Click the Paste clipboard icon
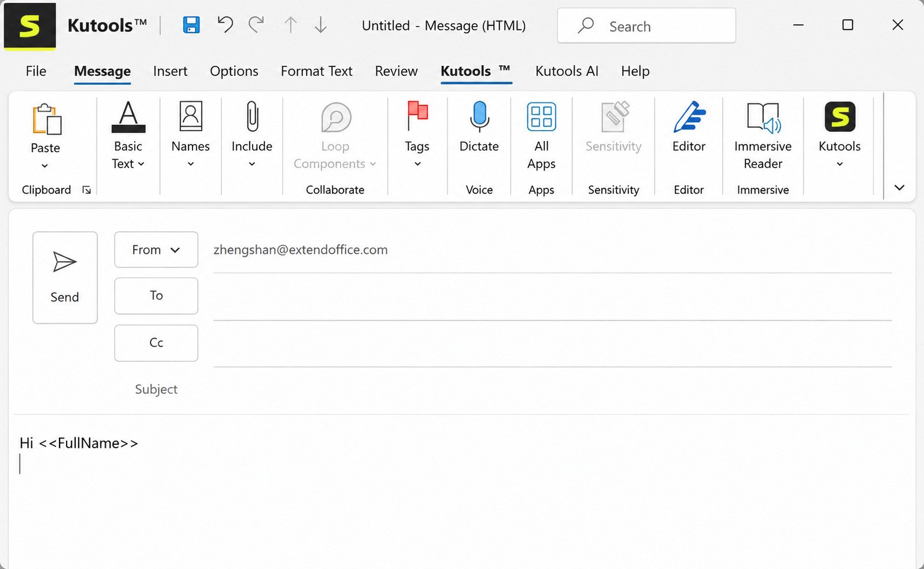 (46, 119)
